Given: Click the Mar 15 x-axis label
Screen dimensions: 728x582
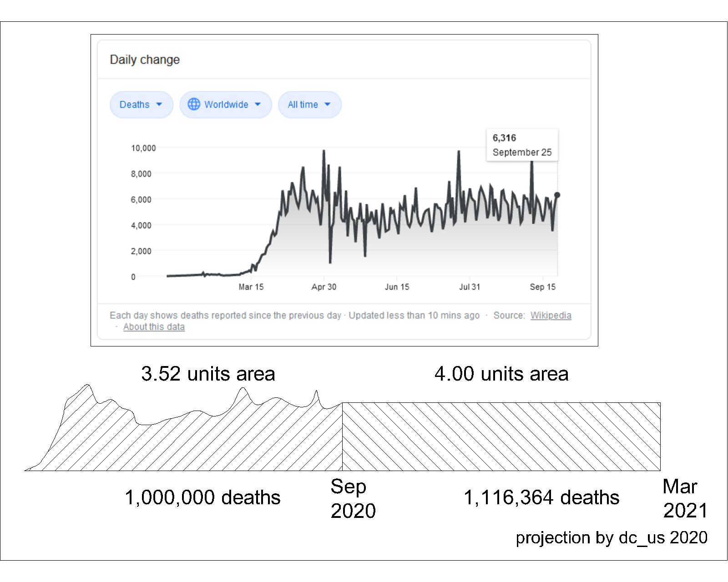Looking at the screenshot, I should click(251, 287).
